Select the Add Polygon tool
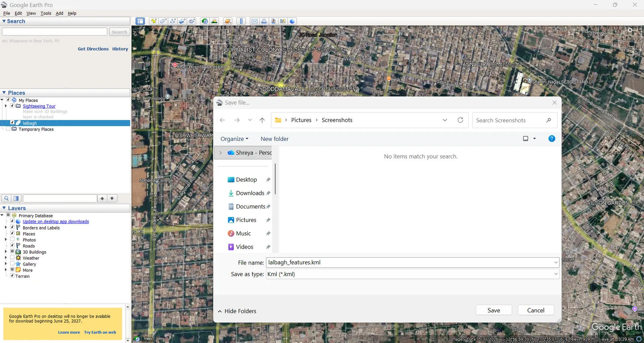This screenshot has width=644, height=343. [163, 21]
